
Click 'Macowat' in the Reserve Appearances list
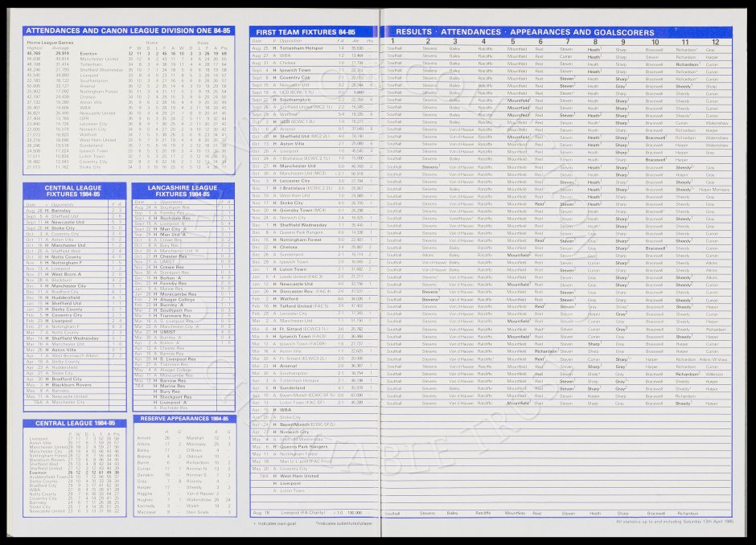click(x=146, y=512)
